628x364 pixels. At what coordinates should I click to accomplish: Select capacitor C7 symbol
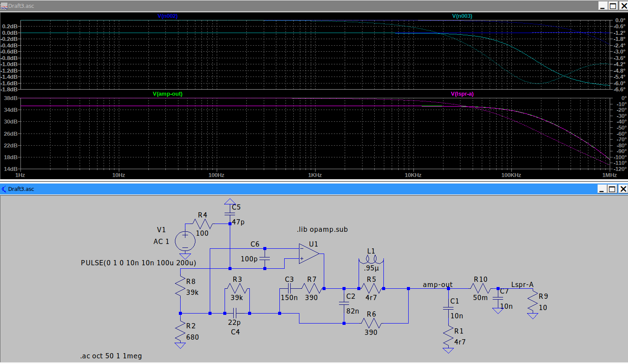point(498,299)
